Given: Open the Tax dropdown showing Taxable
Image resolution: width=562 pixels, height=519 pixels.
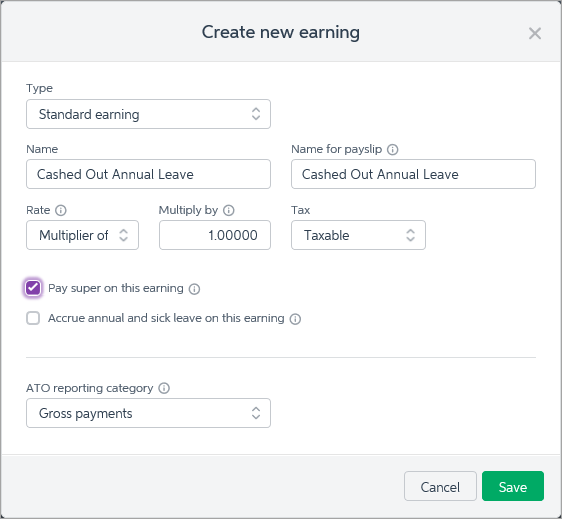Looking at the screenshot, I should click(x=358, y=235).
